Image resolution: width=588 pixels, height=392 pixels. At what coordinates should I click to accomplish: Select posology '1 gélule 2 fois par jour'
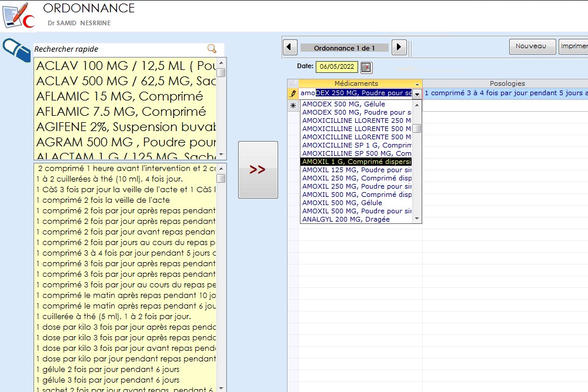click(108, 369)
